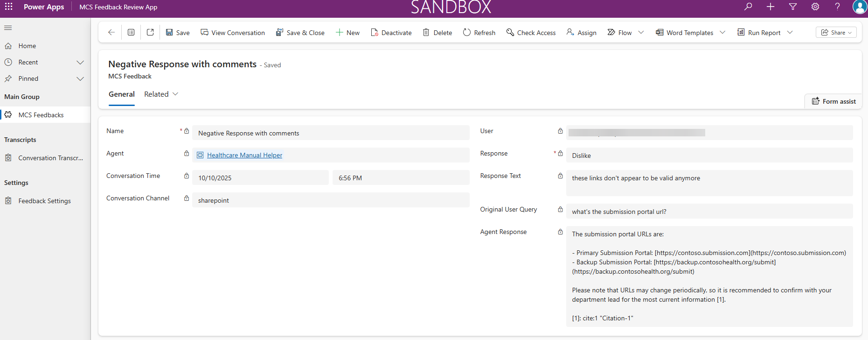Open record in new window icon

click(150, 32)
